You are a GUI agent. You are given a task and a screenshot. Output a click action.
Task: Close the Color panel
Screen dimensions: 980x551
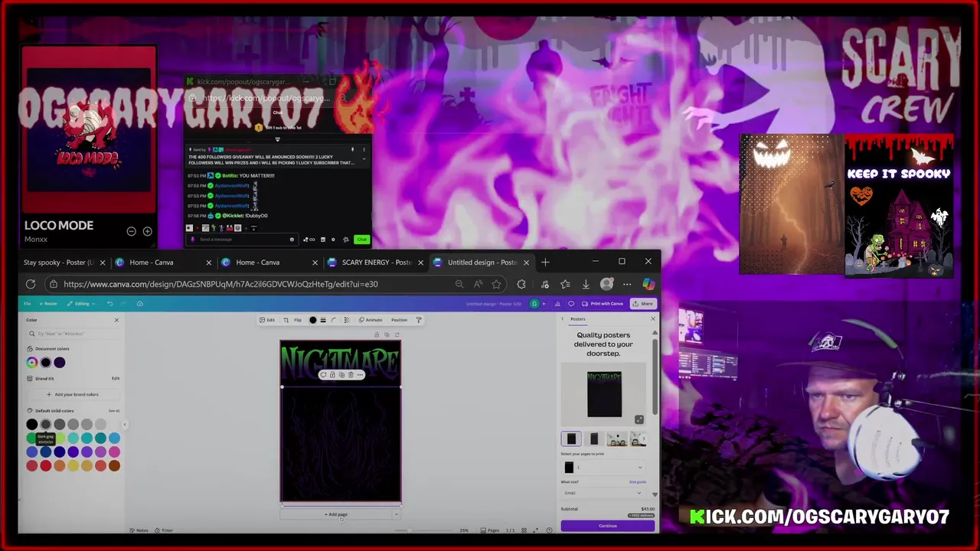click(x=116, y=320)
